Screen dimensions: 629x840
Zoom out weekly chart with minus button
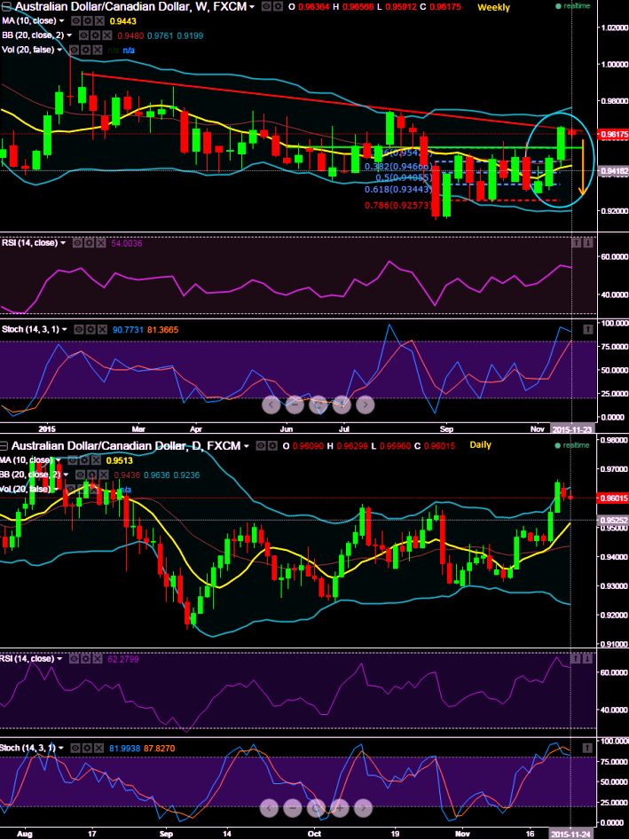point(295,404)
